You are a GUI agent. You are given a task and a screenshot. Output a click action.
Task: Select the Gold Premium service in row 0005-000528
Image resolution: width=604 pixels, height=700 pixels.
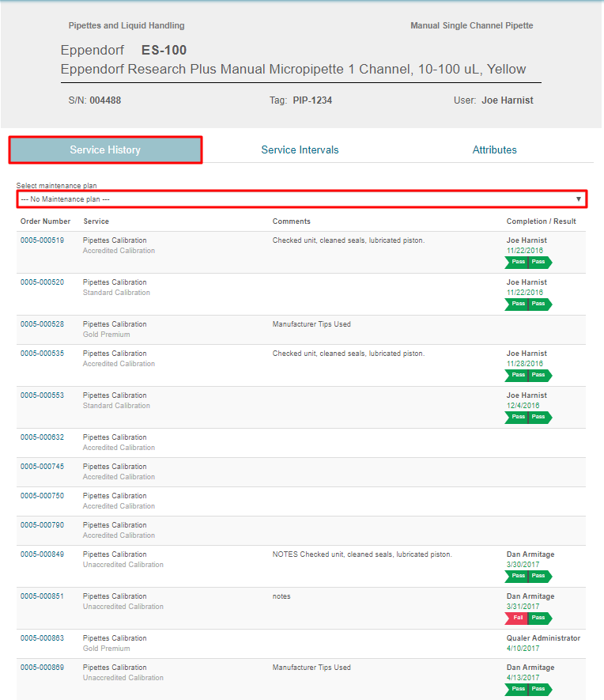[106, 335]
